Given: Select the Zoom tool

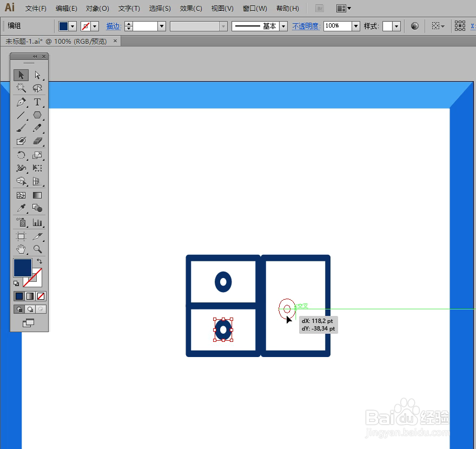Looking at the screenshot, I should pyautogui.click(x=37, y=249).
